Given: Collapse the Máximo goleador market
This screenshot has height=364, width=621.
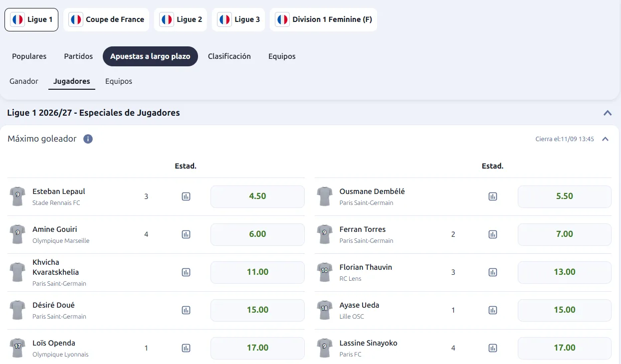Looking at the screenshot, I should pos(606,139).
